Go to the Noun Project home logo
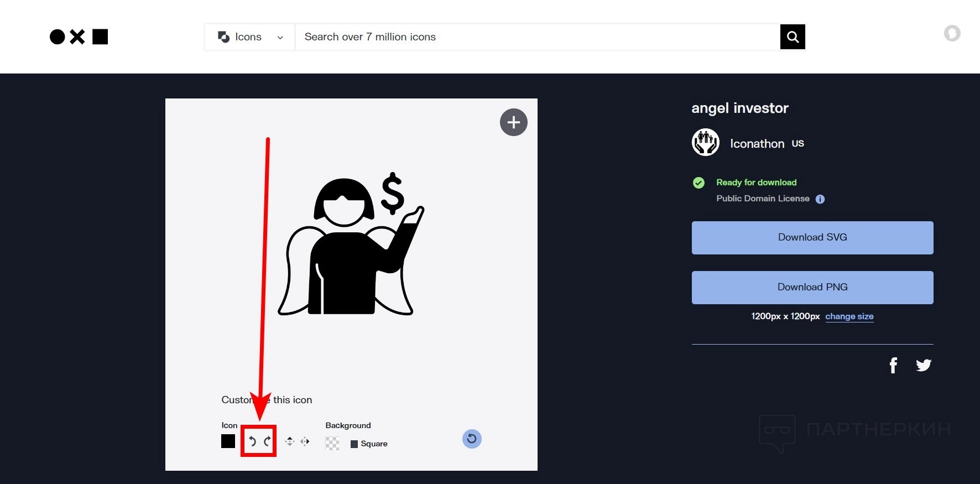 coord(79,37)
